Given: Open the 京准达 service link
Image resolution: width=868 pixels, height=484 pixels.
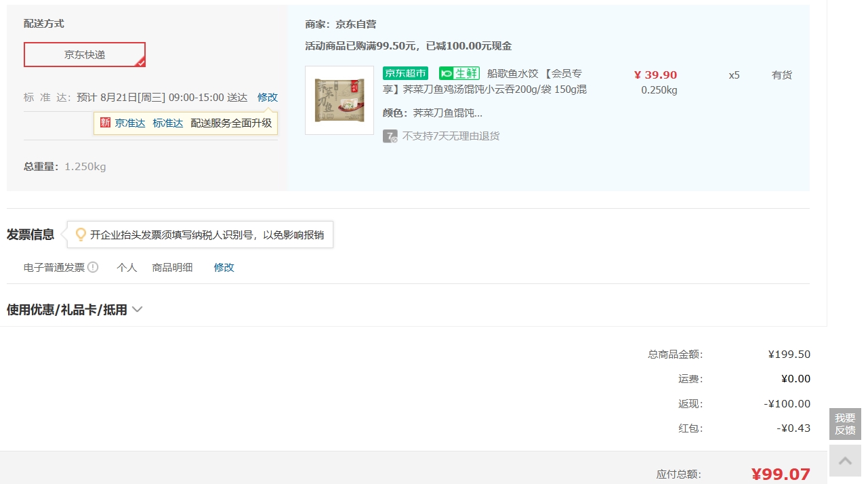Looking at the screenshot, I should pos(130,123).
